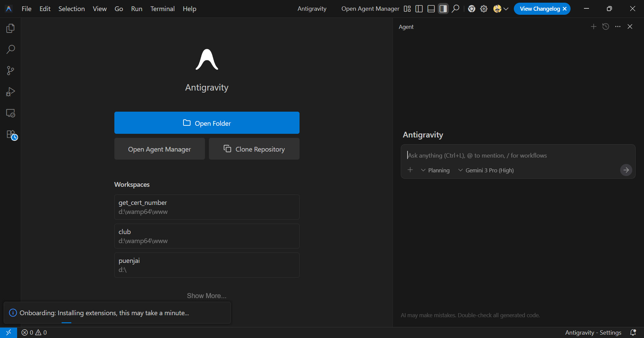
Task: Open the Remote Explorer view
Action: point(10,113)
